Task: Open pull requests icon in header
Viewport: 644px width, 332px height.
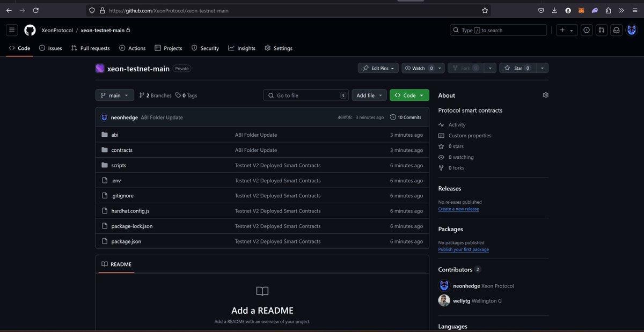Action: 602,31
